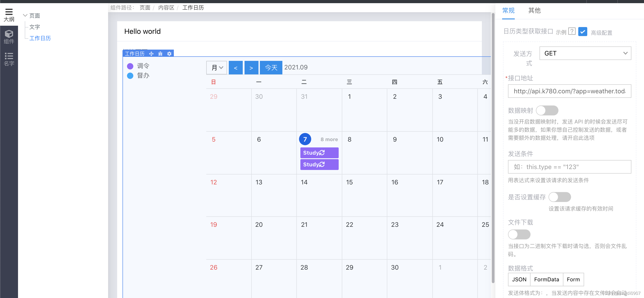This screenshot has height=298, width=644.
Task: Click the purple 调令 legend swatch
Action: point(130,66)
